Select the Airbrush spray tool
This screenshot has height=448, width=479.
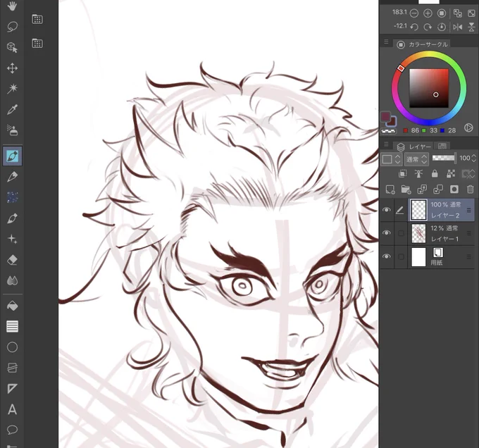[x=12, y=130]
